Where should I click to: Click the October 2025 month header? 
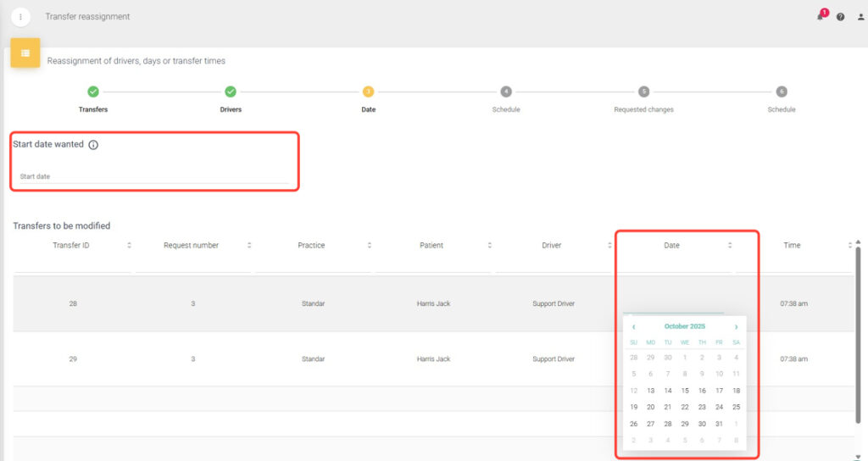(684, 326)
